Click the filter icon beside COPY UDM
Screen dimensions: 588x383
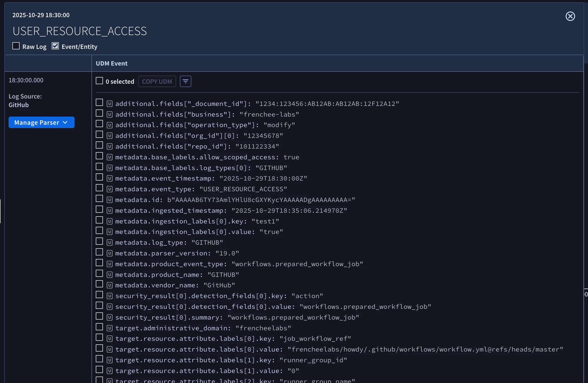point(185,81)
